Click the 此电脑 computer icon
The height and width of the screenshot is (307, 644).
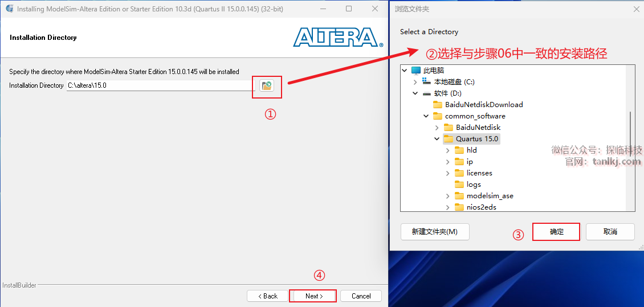point(416,71)
